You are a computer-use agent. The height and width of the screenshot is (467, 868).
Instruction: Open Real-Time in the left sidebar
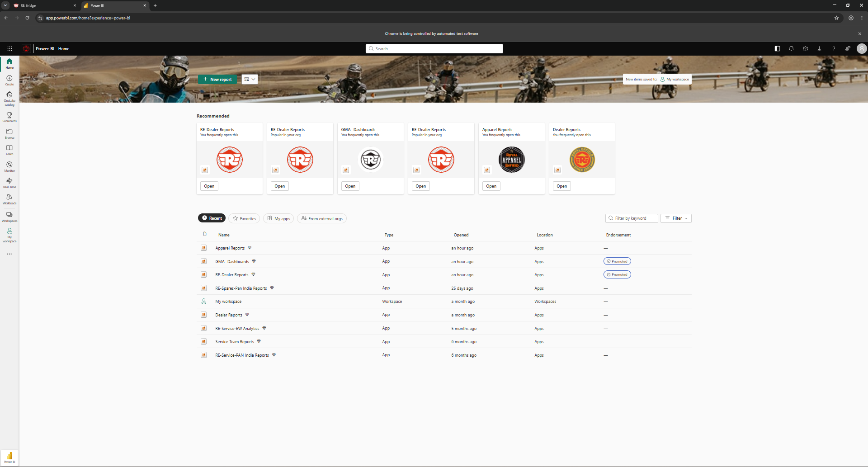point(9,183)
